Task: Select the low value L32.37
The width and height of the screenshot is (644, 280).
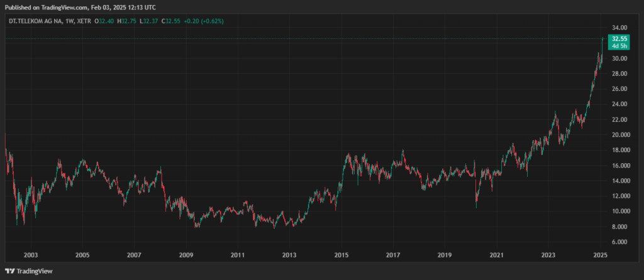Action: coord(150,21)
